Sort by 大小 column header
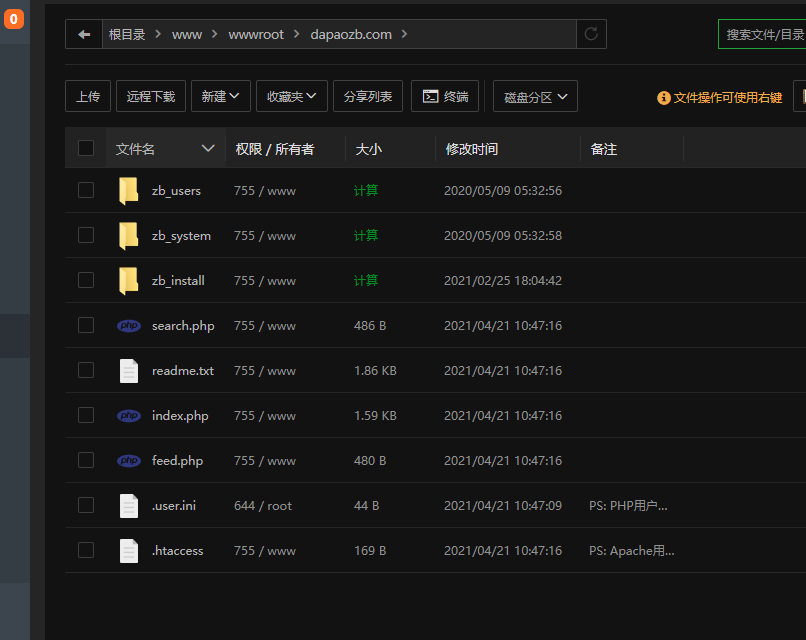The width and height of the screenshot is (806, 640). pos(369,149)
